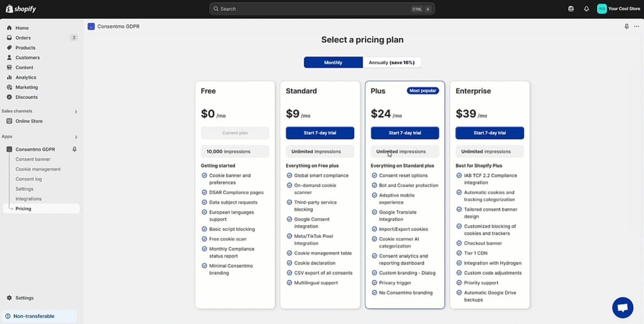Expand the Sales channels section
644x324 pixels.
pyautogui.click(x=76, y=111)
